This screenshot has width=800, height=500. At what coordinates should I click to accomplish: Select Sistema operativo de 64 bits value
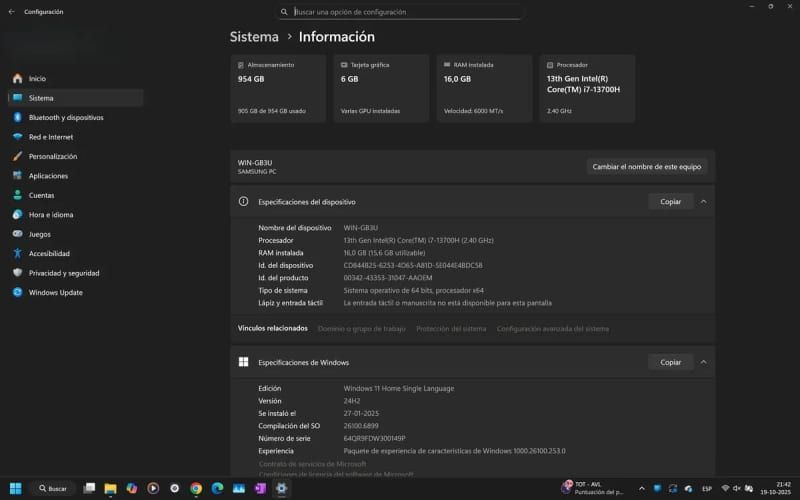(413, 290)
